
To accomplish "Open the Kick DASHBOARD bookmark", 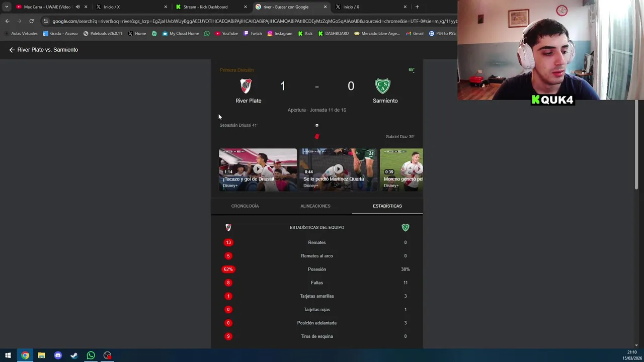I will click(x=334, y=34).
